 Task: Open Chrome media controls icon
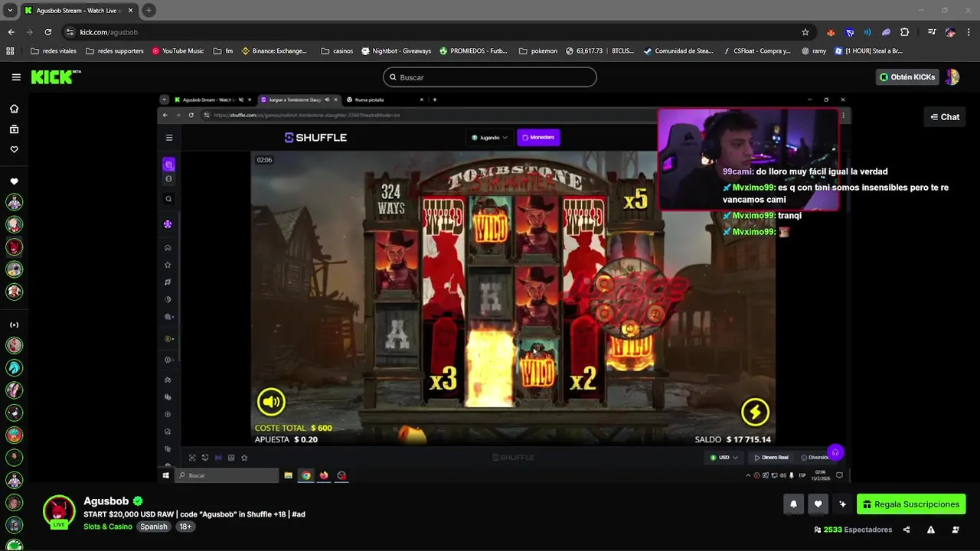coord(932,32)
